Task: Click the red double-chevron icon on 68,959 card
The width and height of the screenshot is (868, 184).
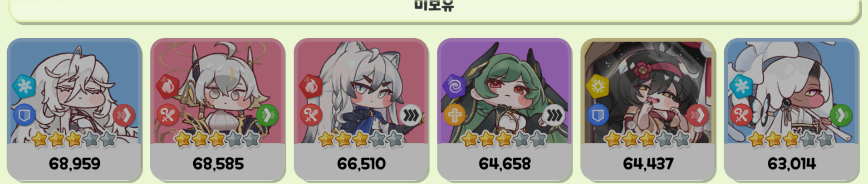Action: pos(124,116)
